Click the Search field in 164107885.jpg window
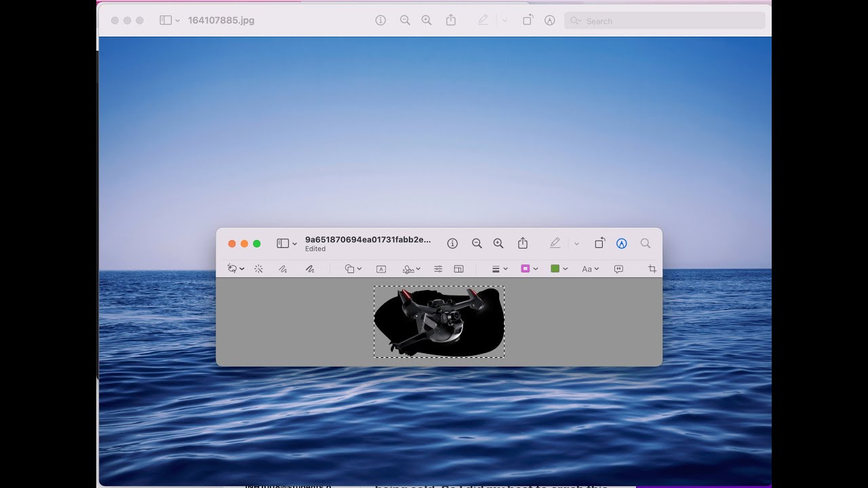This screenshot has height=488, width=868. click(665, 21)
